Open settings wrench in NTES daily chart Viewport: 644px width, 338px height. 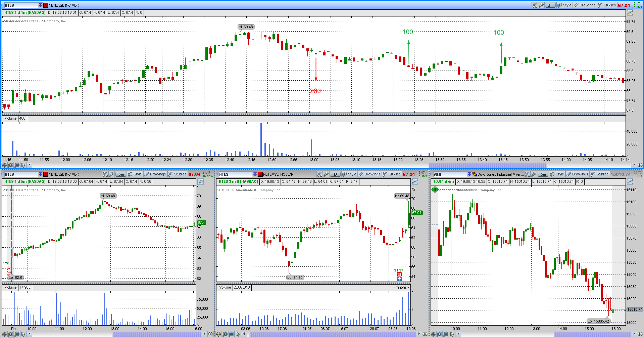coord(326,174)
